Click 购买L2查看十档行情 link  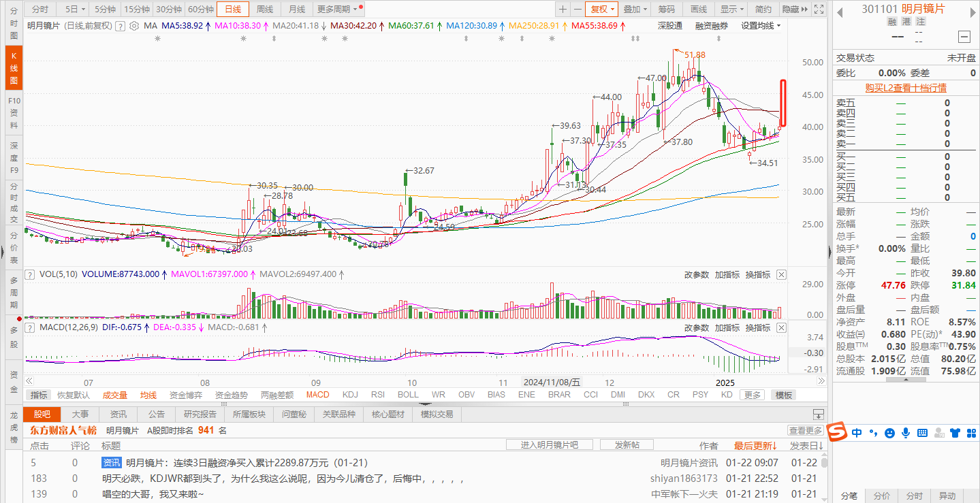coord(906,88)
